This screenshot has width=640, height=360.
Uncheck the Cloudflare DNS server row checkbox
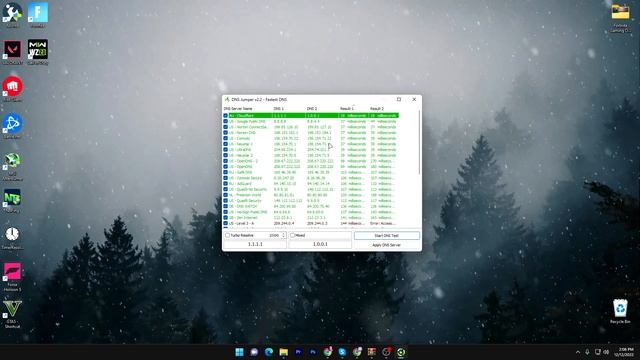pos(225,116)
